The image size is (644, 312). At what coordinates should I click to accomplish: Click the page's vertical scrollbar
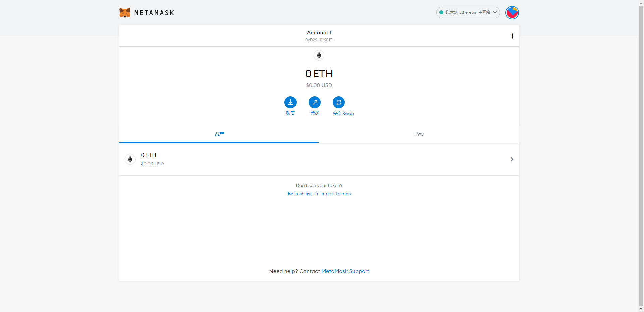641,154
